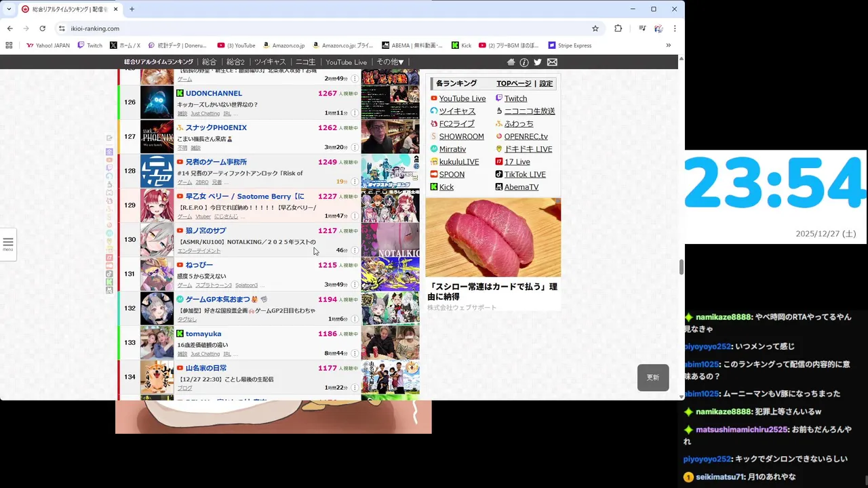The image size is (868, 488).
Task: Show hidden bookmarks with the » chevron
Action: pos(668,45)
